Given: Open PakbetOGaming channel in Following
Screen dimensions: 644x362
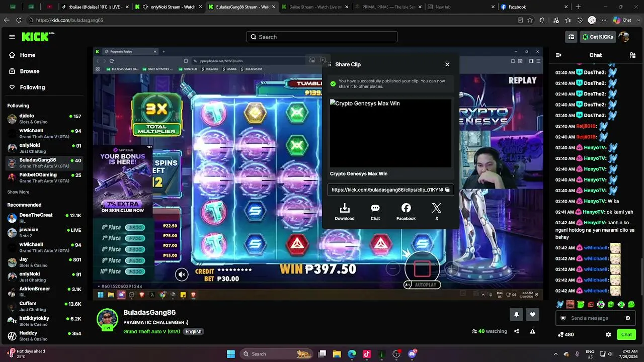Looking at the screenshot, I should (44, 177).
